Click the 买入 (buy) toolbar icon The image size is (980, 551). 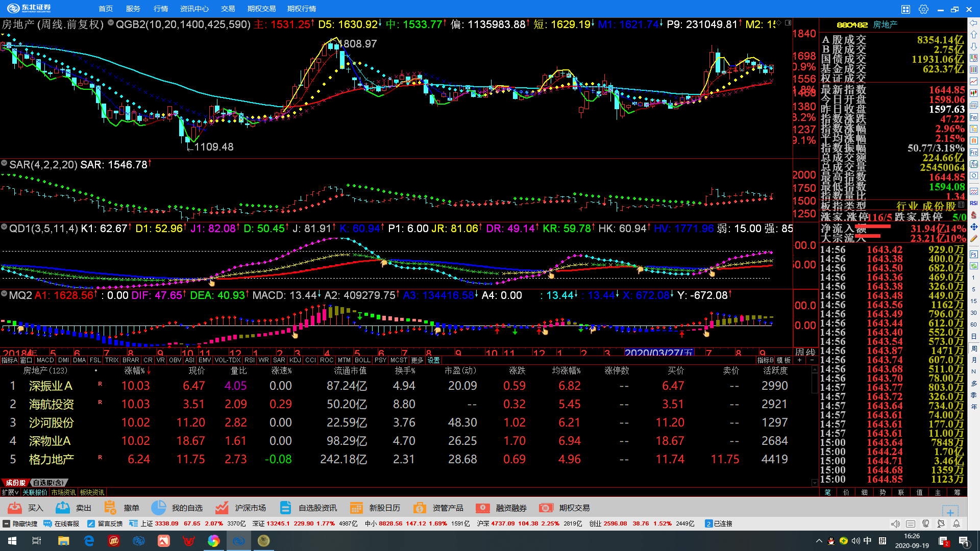15,508
